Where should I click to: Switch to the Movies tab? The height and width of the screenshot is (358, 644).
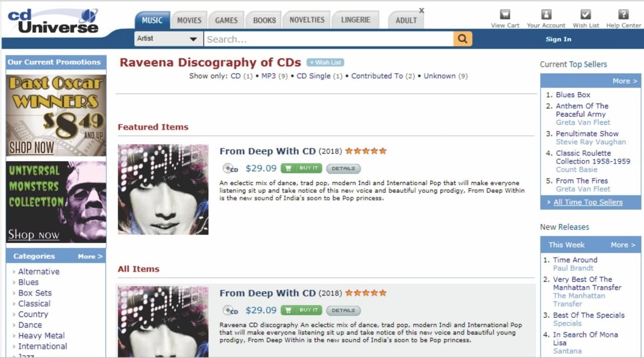(189, 20)
